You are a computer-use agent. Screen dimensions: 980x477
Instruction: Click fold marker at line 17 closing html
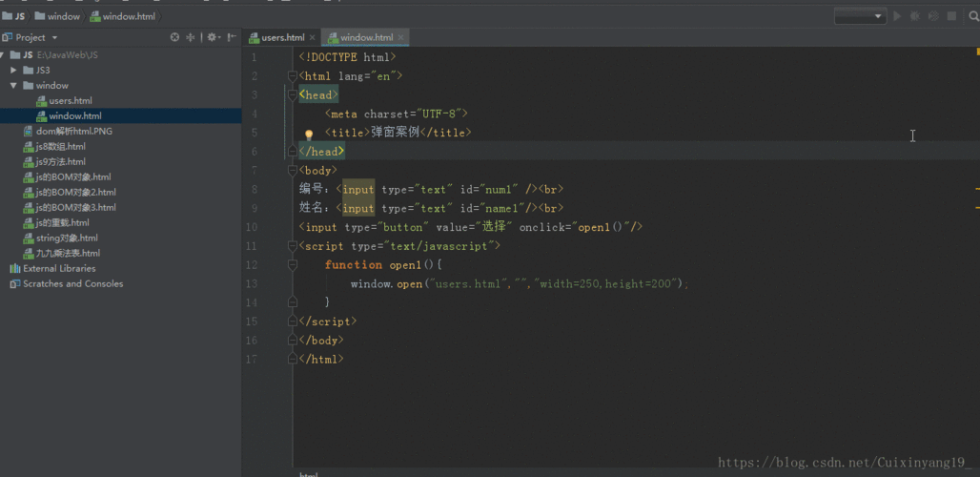(292, 360)
